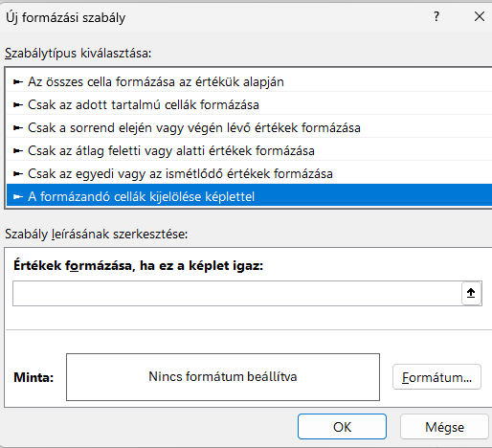Open the Formátum... dialog
Image resolution: width=492 pixels, height=448 pixels.
436,377
